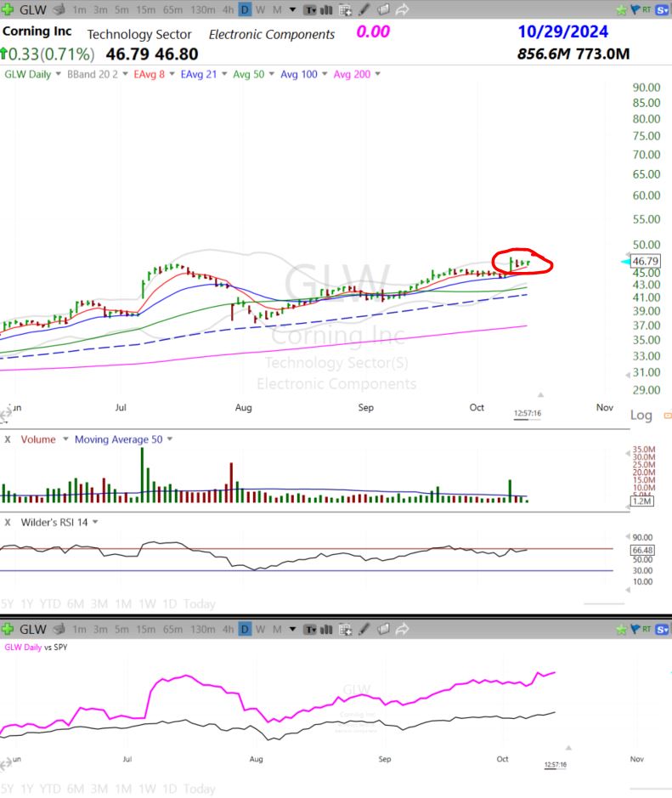
Task: Click the 66.48 RSI value label
Action: [642, 550]
